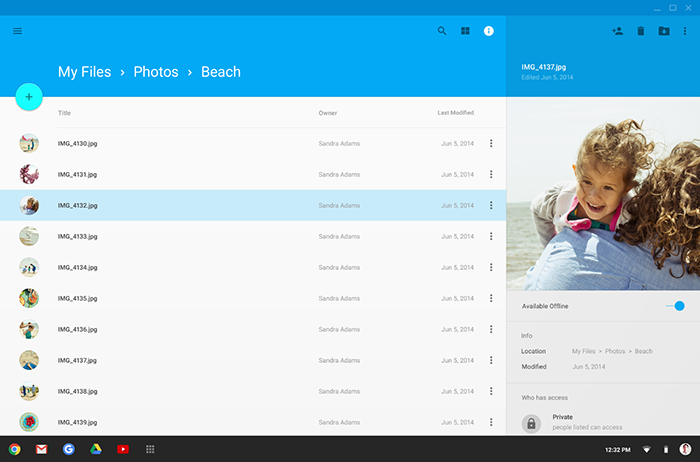
Task: Sort by Owner column header
Action: [328, 113]
